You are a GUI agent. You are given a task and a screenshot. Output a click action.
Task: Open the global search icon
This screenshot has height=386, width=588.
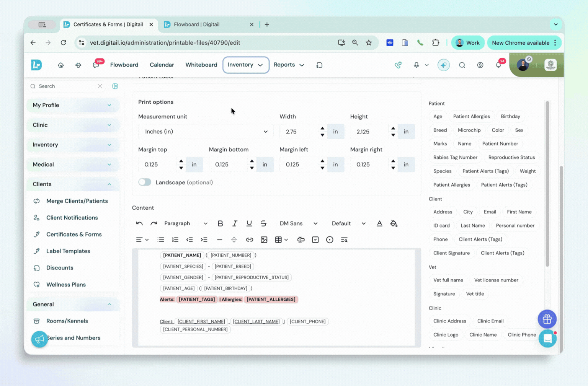462,65
